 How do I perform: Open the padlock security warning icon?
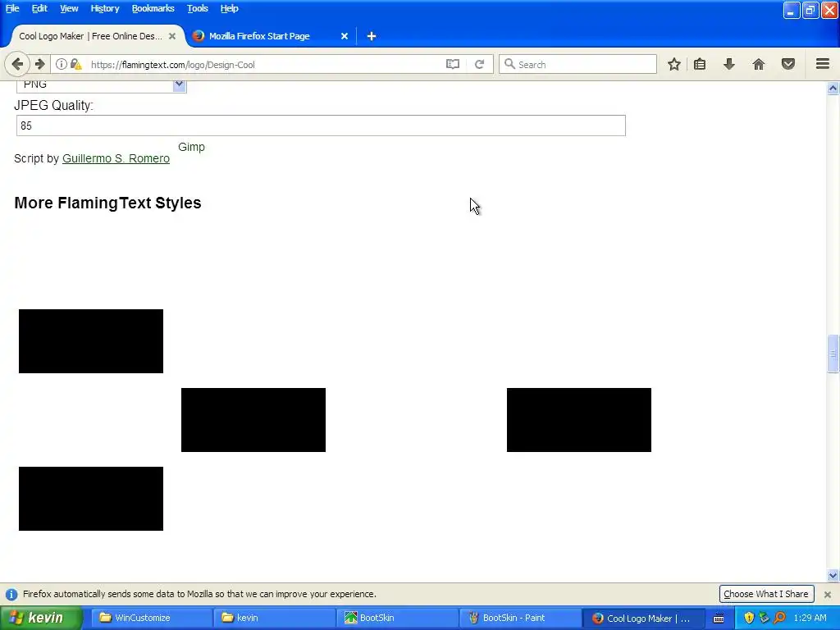point(75,64)
